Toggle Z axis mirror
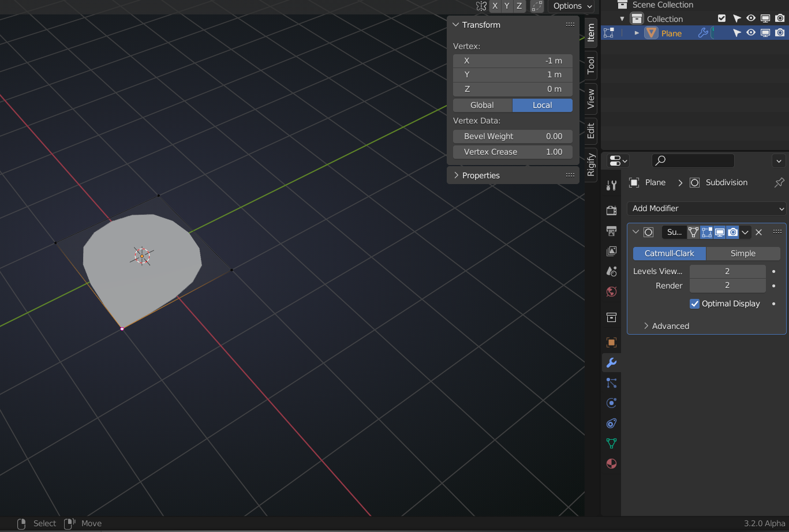789x532 pixels. coord(519,6)
